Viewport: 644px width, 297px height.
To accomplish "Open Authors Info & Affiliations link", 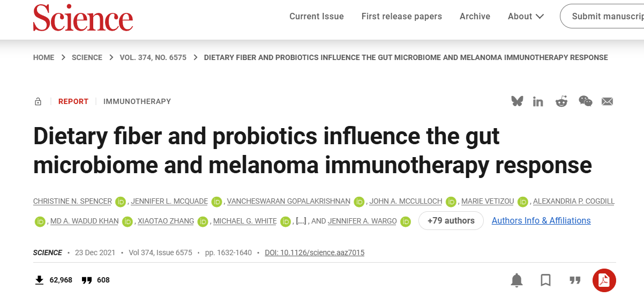I will point(541,221).
